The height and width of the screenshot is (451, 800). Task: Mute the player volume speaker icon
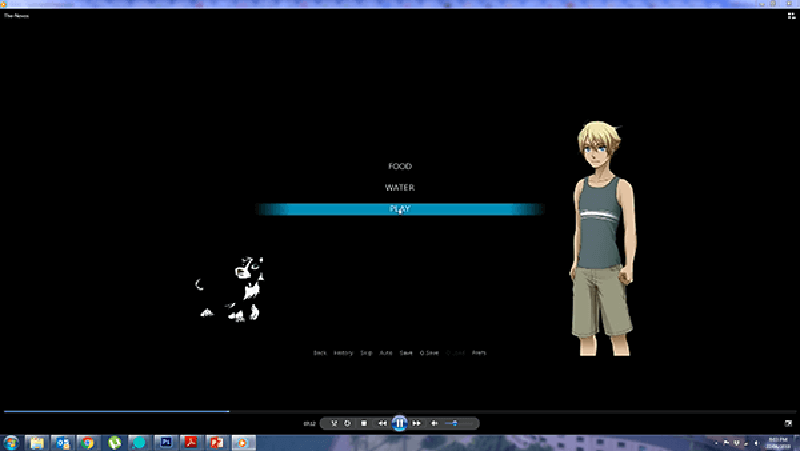434,423
